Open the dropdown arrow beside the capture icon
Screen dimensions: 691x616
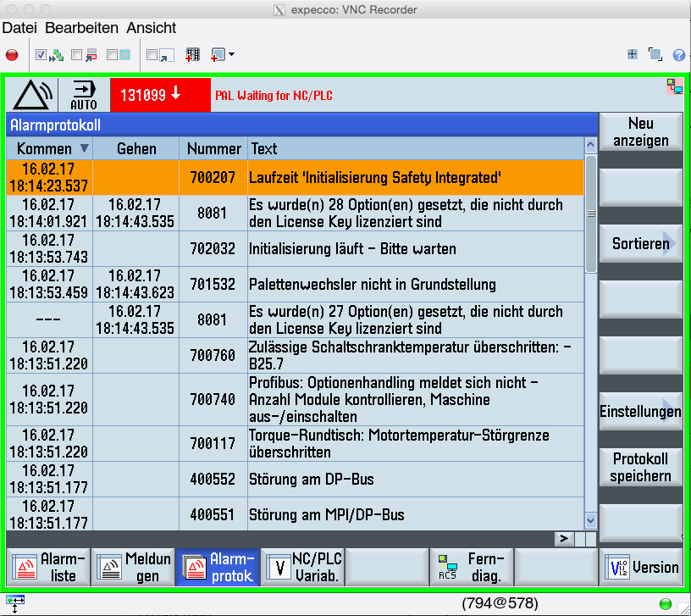231,55
